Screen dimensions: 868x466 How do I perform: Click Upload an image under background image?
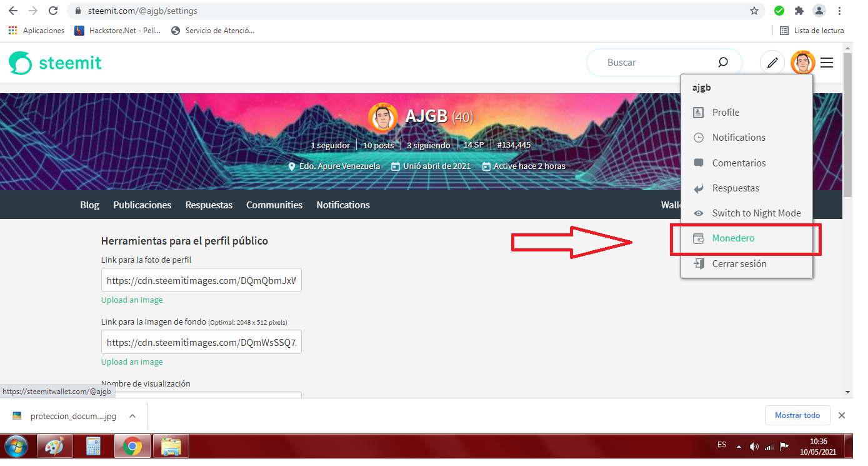pos(132,362)
